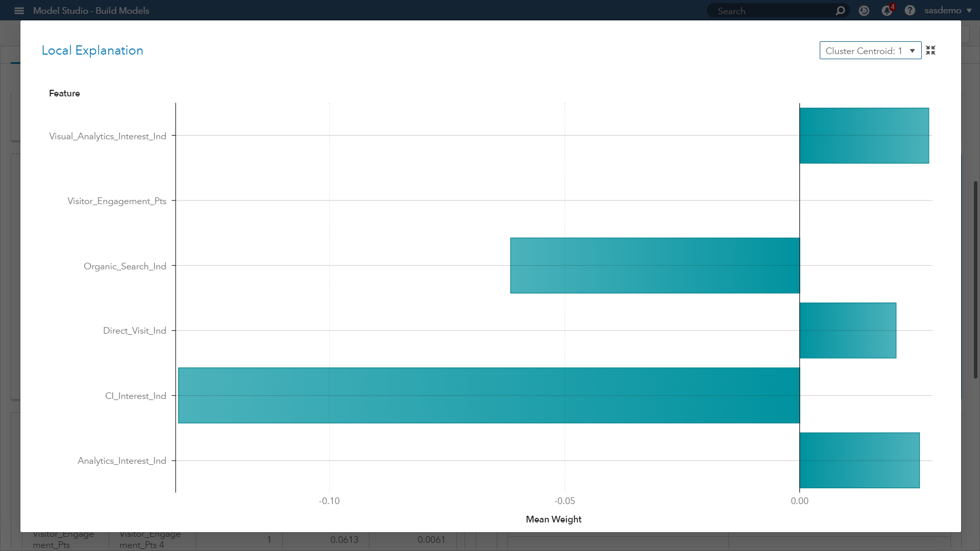This screenshot has height=551, width=980.
Task: Open the hamburger applications menu
Action: pos(19,11)
